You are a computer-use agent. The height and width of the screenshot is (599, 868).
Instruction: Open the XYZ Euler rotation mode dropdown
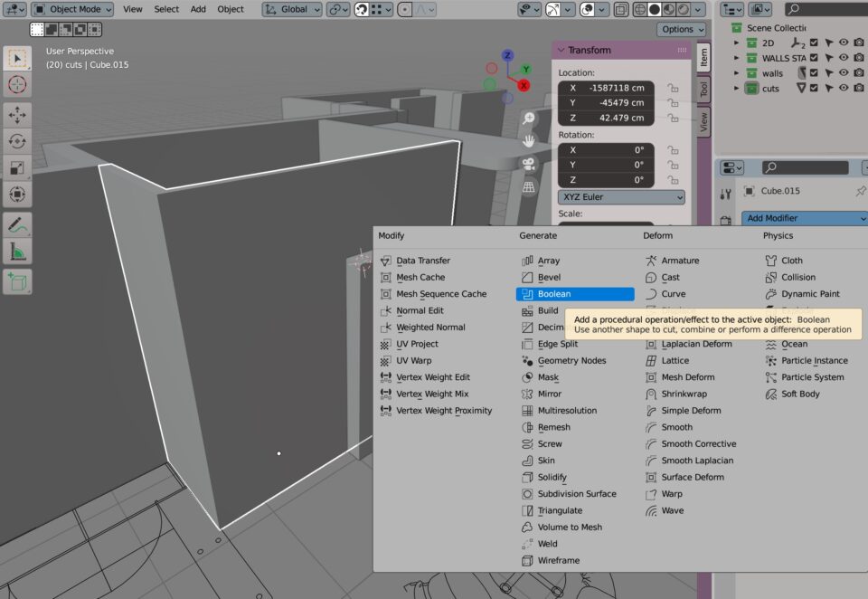point(621,197)
